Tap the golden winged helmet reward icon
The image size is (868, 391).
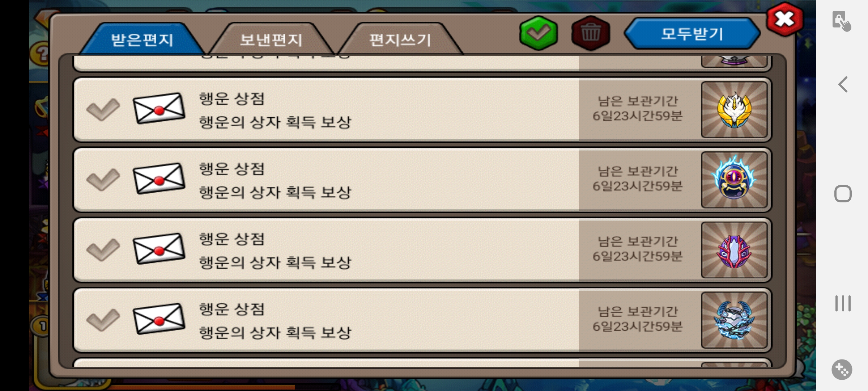pyautogui.click(x=734, y=110)
